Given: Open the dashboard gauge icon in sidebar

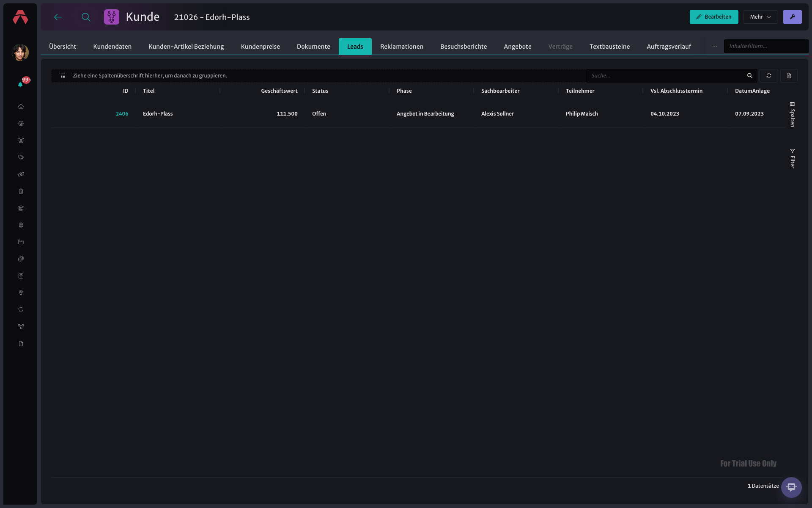Looking at the screenshot, I should 21,124.
